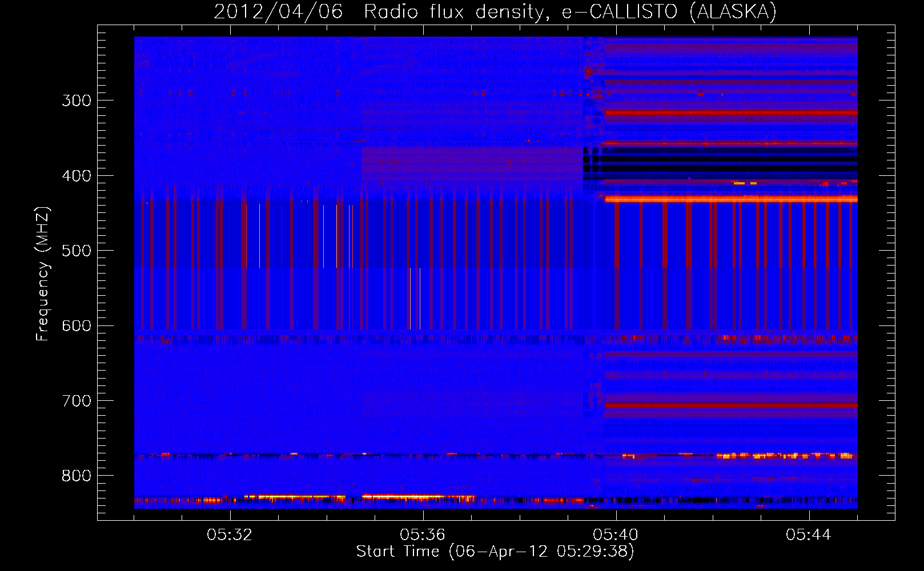Screen dimensions: 924x571
Task: Click the 700 frequency tick label
Action: (x=77, y=401)
